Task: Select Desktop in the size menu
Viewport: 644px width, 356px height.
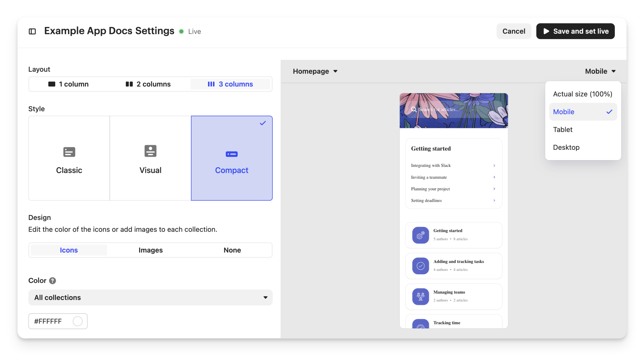Action: coord(566,147)
